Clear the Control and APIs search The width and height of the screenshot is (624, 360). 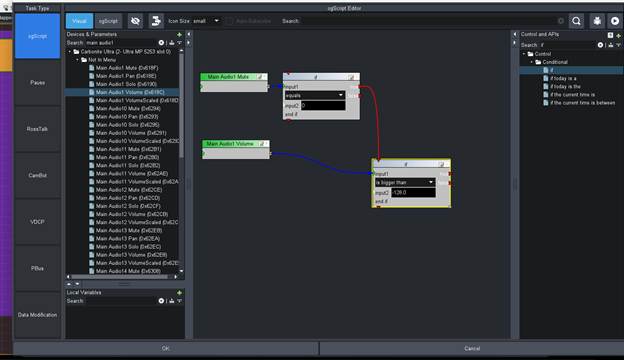[x=600, y=45]
